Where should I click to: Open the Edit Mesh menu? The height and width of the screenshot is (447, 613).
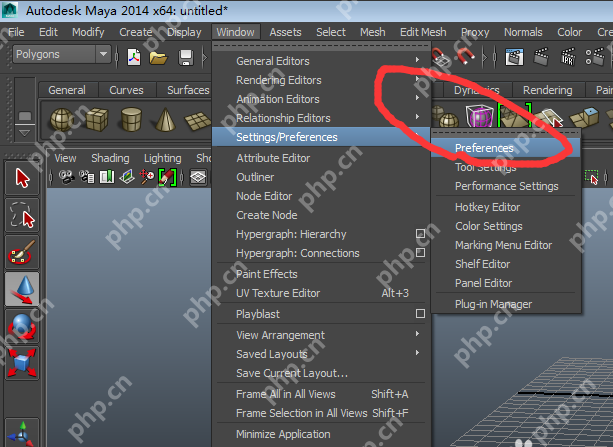[x=423, y=32]
